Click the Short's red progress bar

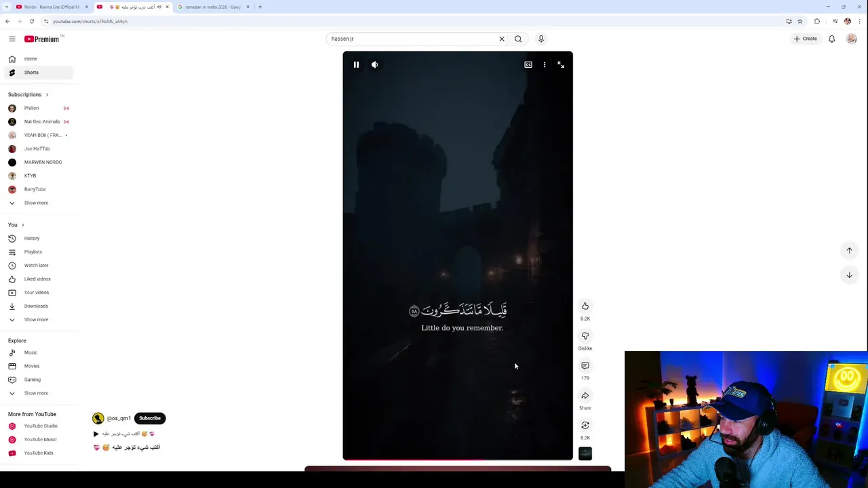point(458,460)
